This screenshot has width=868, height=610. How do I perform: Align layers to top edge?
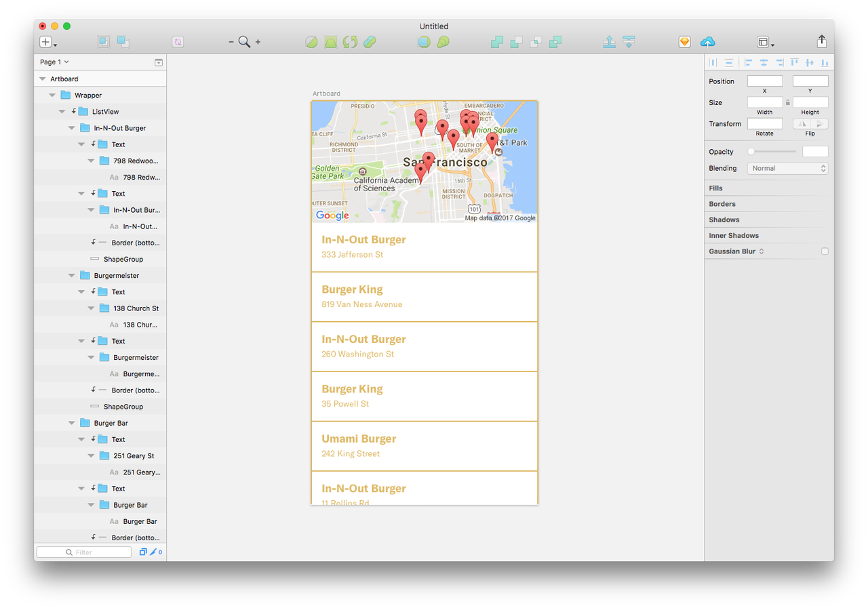point(794,62)
